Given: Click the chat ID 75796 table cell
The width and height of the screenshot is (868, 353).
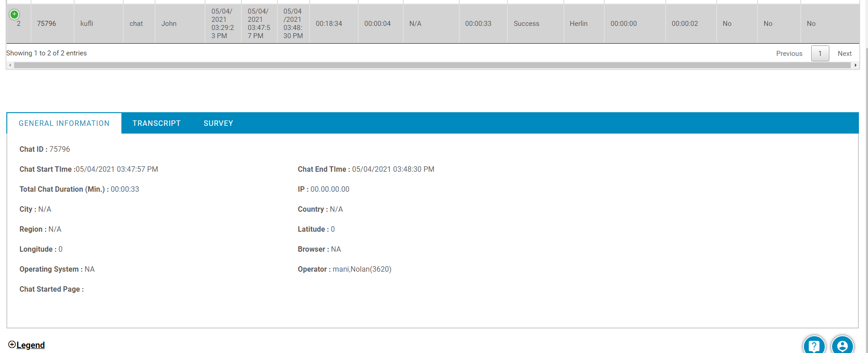Looking at the screenshot, I should (x=46, y=24).
